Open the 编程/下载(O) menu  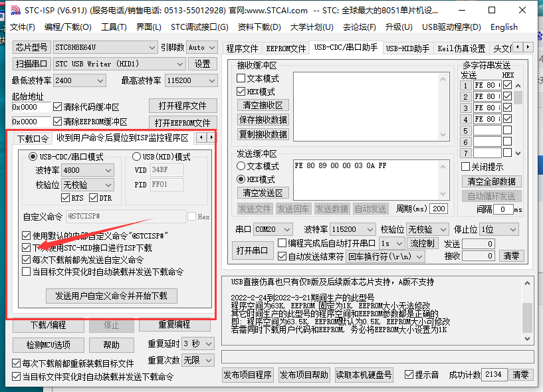coord(68,27)
